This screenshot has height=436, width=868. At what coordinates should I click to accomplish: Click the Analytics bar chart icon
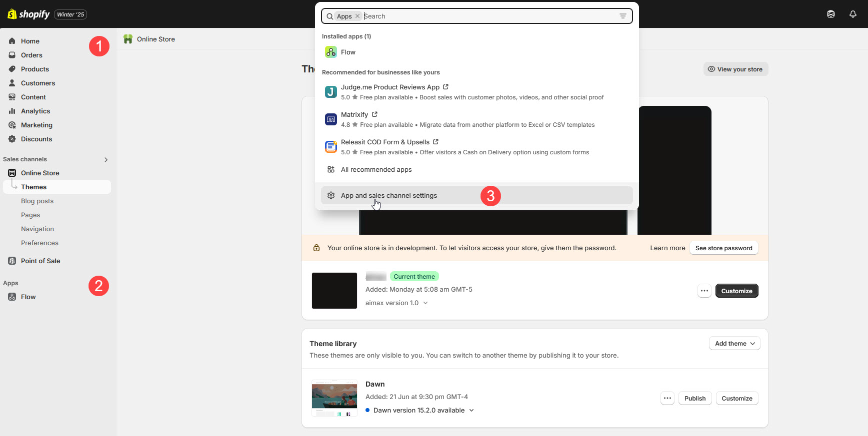12,111
